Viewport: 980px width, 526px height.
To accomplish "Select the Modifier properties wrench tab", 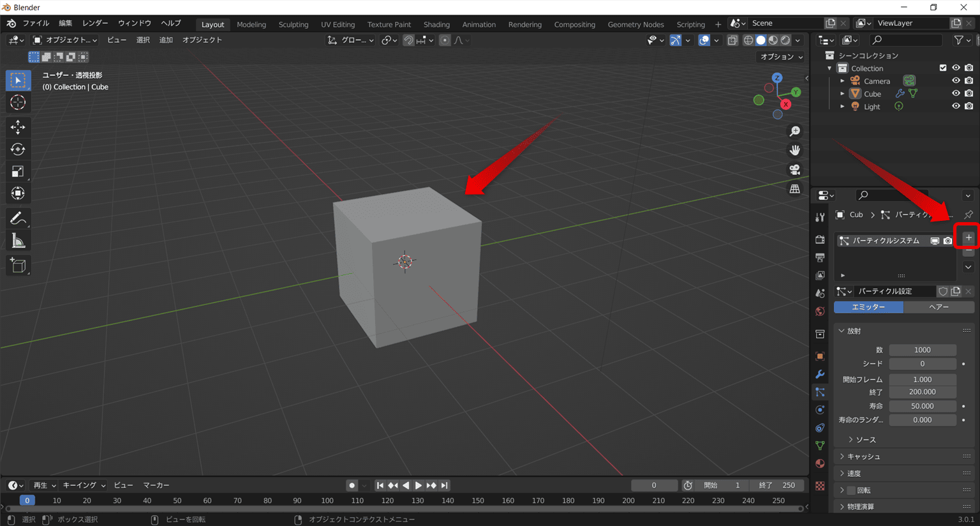I will (820, 373).
